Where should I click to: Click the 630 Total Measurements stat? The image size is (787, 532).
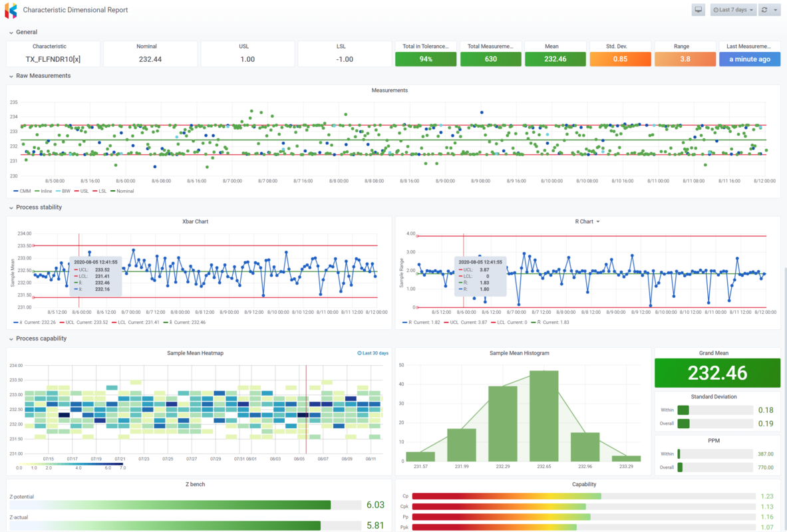pyautogui.click(x=490, y=59)
